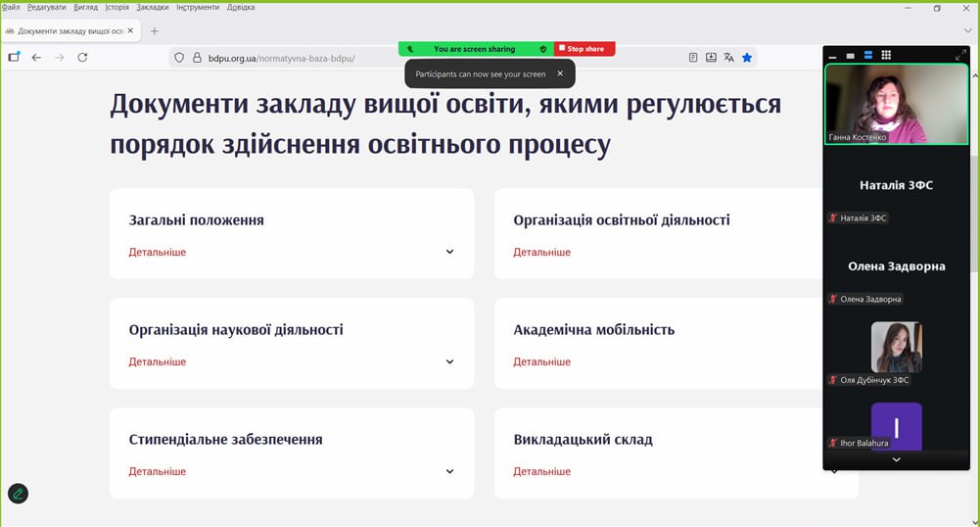
Task: Open Reader view icon in address bar
Action: (693, 58)
